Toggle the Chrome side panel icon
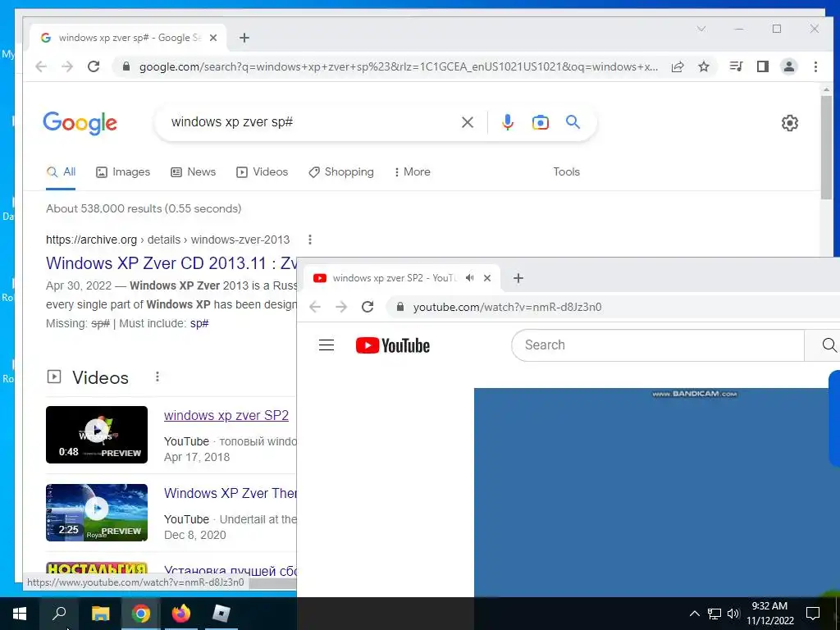 point(763,66)
